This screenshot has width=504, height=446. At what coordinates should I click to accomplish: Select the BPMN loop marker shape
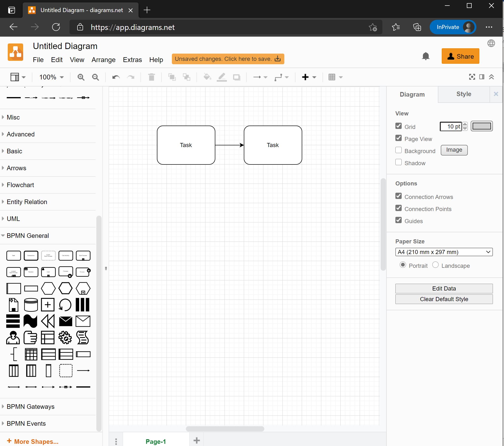(x=65, y=305)
